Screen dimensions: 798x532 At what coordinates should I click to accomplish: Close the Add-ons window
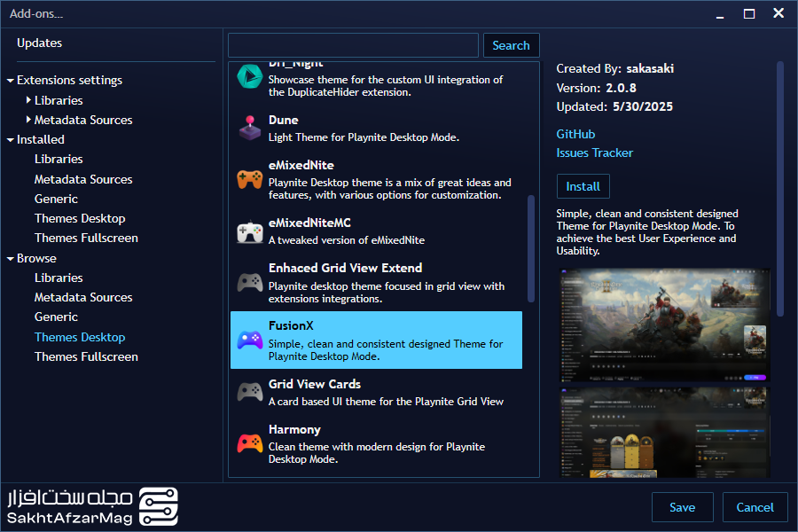coord(778,13)
